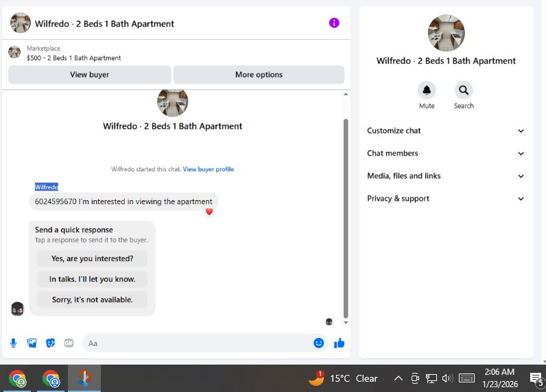This screenshot has width=546, height=392.
Task: Open the Snipping Tool taskbar icon
Action: tap(84, 378)
